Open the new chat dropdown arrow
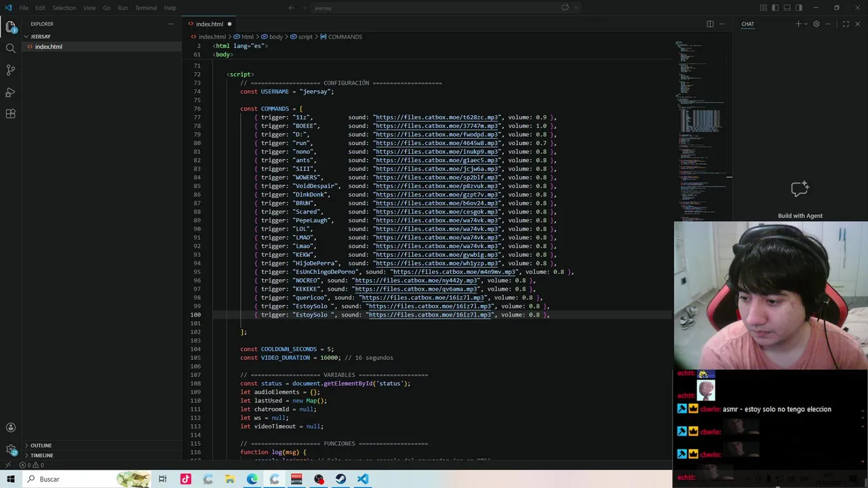The width and height of the screenshot is (868, 488). [806, 24]
